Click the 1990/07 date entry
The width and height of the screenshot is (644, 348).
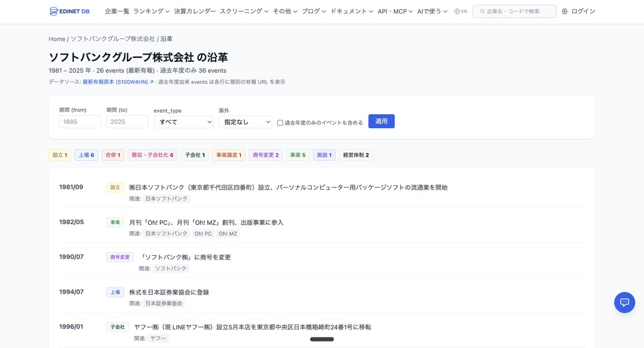click(71, 257)
